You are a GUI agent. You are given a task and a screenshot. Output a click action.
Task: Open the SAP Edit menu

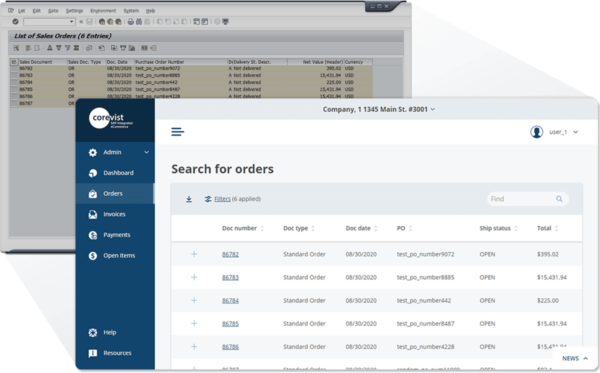coord(36,11)
